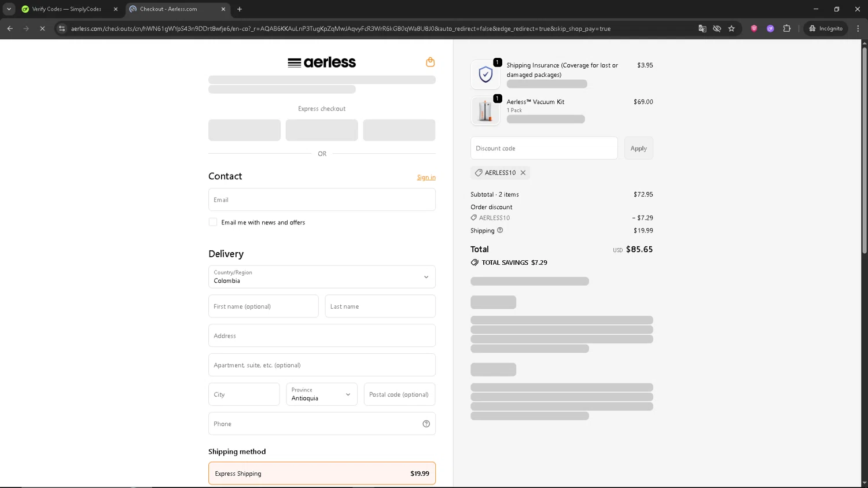Viewport: 868px width, 488px height.
Task: Open the Extensions puzzle icon
Action: [786, 28]
